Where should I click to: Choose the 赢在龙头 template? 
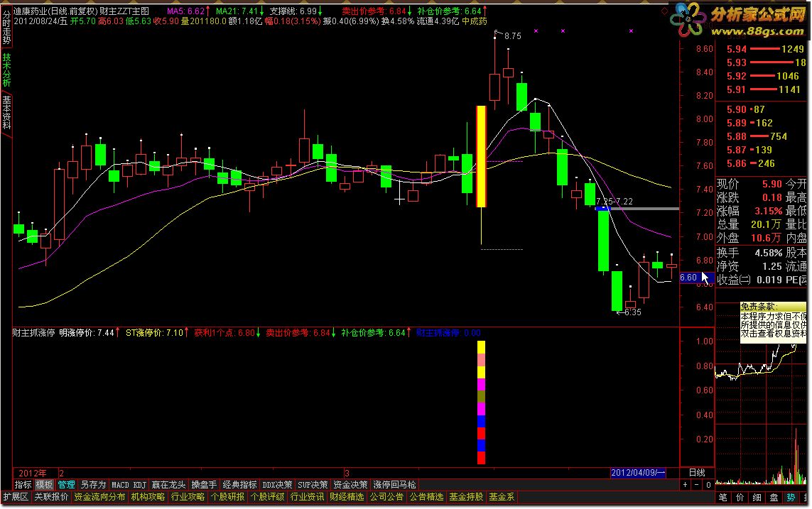pyautogui.click(x=168, y=485)
